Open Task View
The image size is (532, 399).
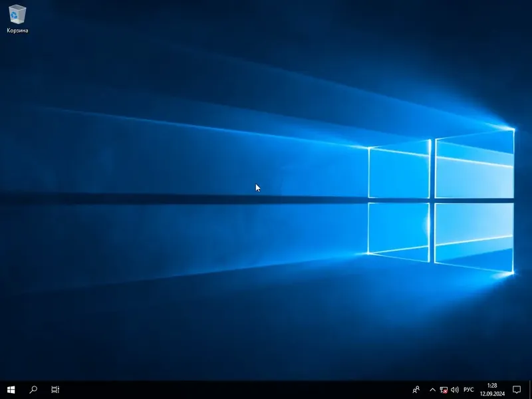(57, 388)
